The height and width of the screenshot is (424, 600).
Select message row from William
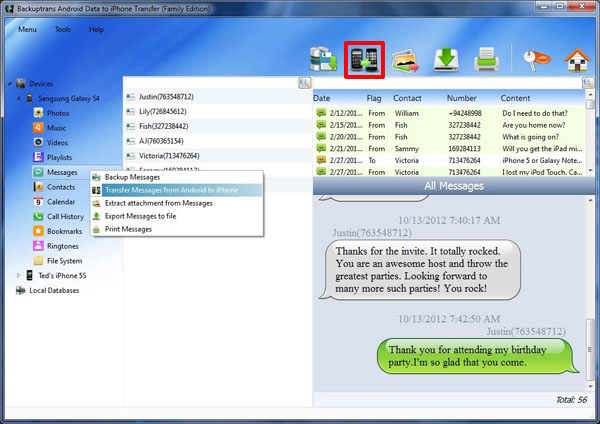pos(449,113)
